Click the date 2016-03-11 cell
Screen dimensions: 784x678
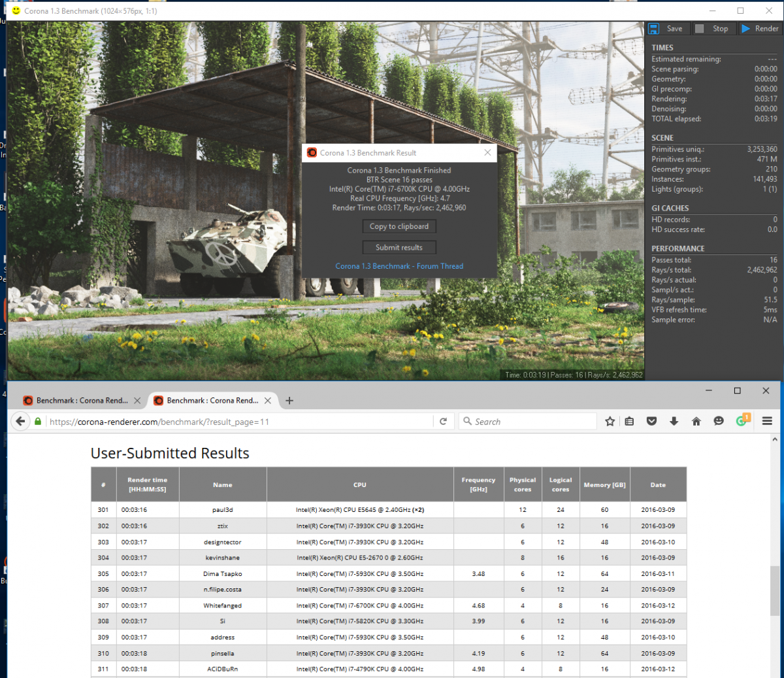pos(658,574)
